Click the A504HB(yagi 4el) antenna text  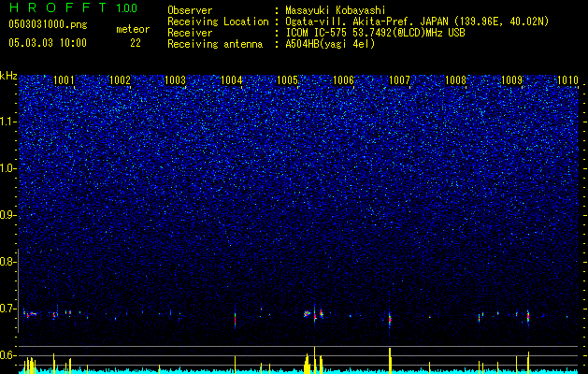[330, 44]
